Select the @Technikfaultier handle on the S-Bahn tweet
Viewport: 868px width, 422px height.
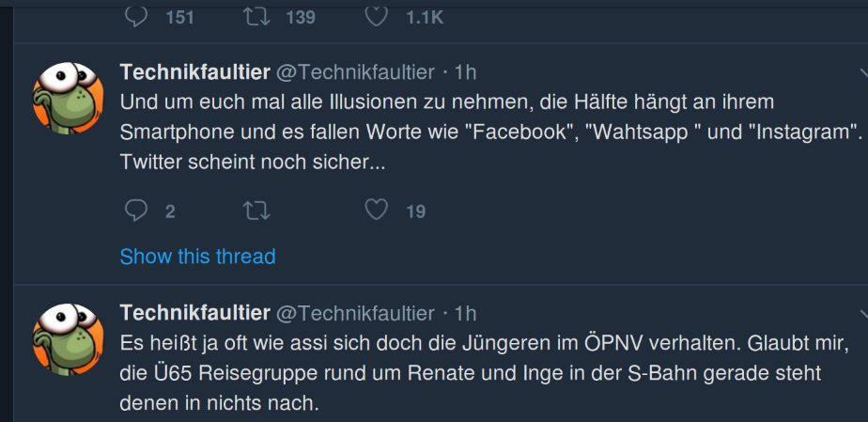pos(356,313)
